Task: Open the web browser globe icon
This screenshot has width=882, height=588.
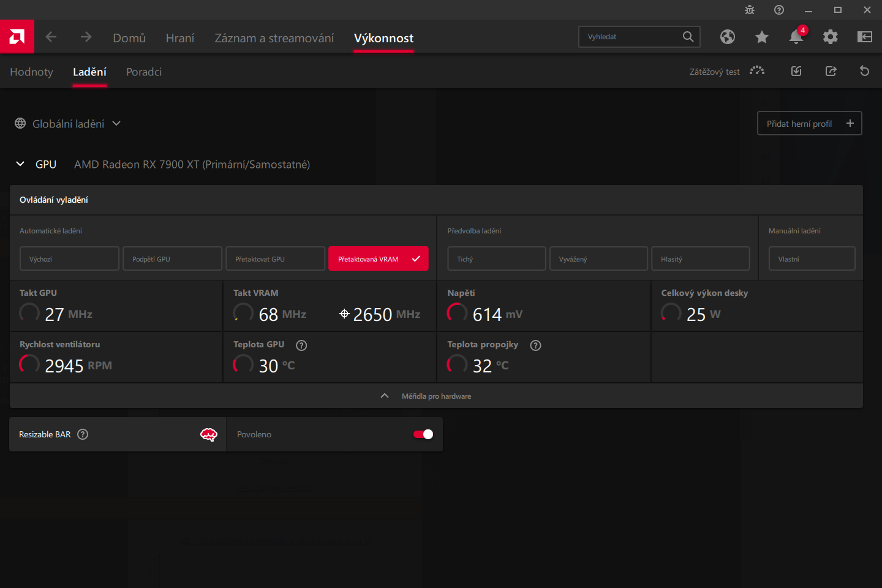Action: [728, 37]
